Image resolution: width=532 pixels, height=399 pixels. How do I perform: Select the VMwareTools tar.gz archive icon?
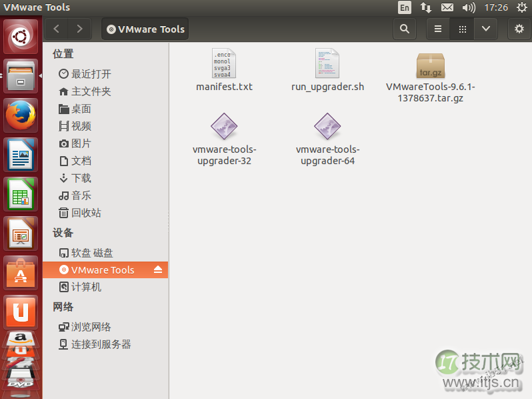click(x=430, y=65)
